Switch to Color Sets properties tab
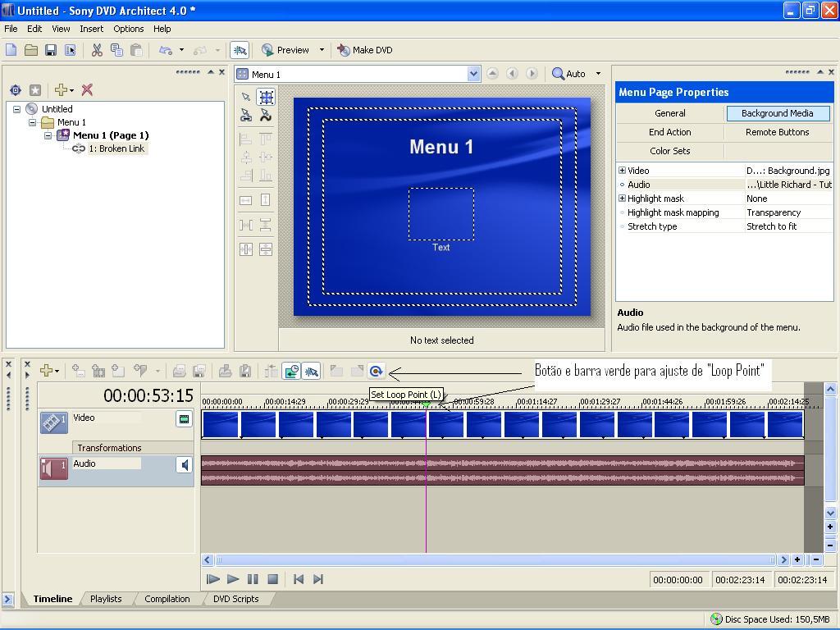Viewport: 840px width, 630px height. click(669, 151)
